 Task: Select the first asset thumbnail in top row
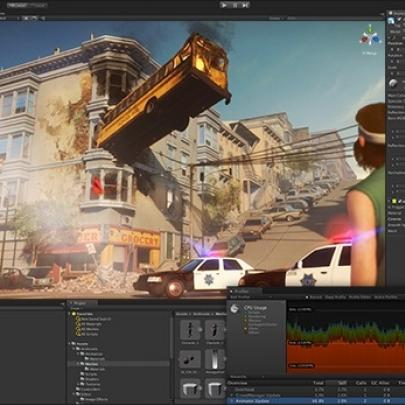coord(190,330)
